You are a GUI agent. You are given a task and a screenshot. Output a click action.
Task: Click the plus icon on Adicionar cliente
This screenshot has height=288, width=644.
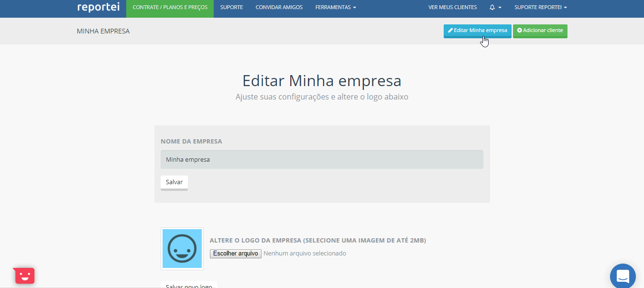click(x=520, y=31)
